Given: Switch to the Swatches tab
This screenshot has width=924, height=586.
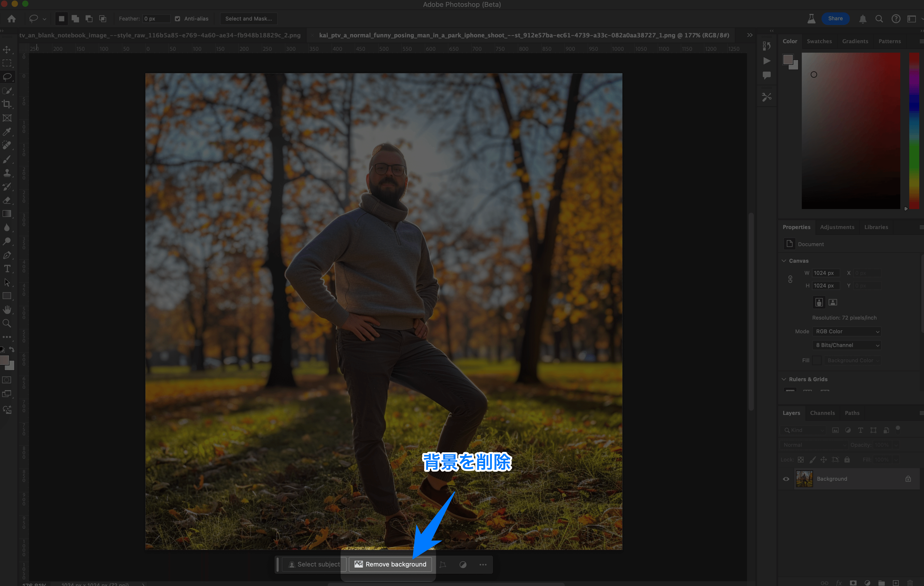Looking at the screenshot, I should point(819,41).
